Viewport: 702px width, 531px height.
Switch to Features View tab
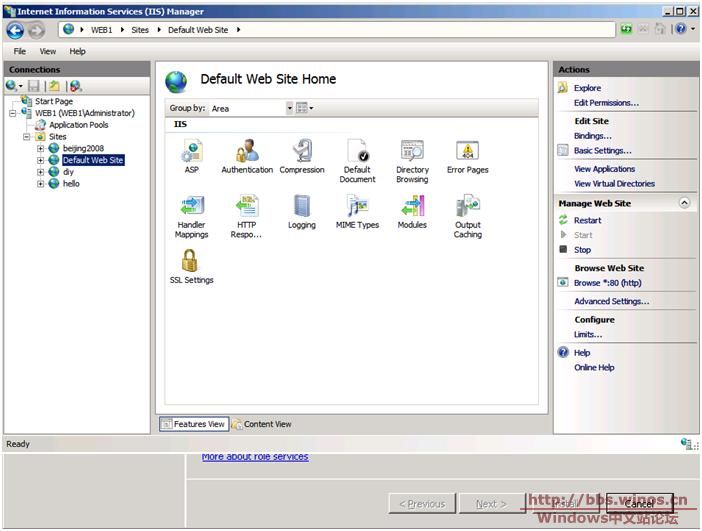click(194, 424)
